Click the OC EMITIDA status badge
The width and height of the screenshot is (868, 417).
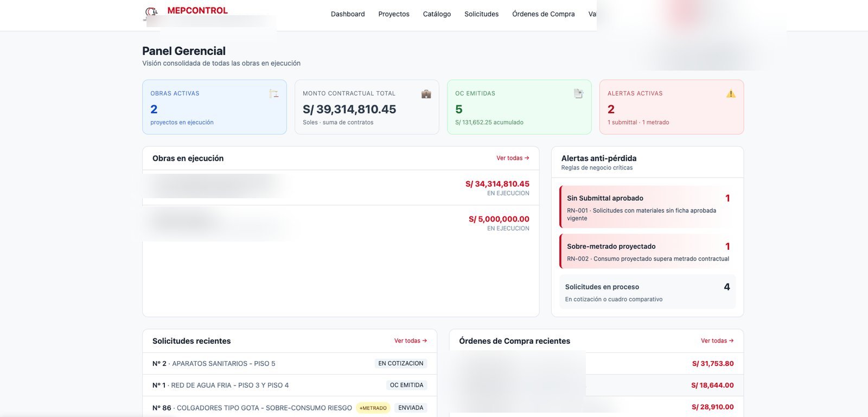[407, 386]
